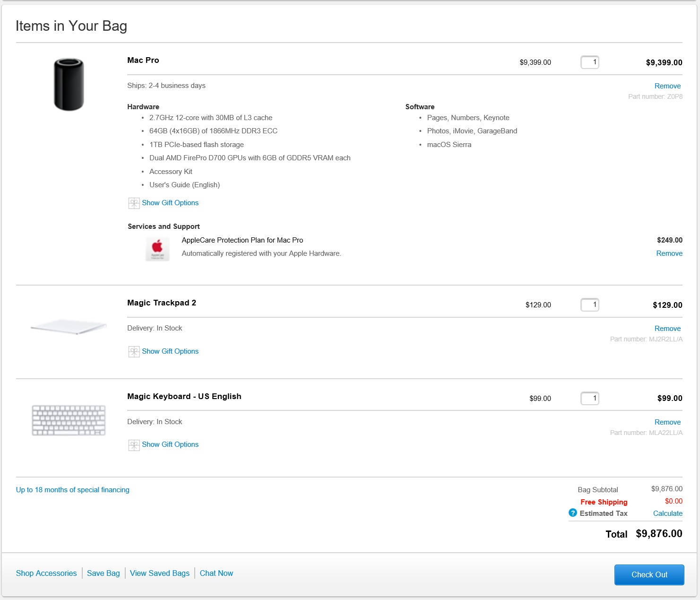Click the Part number: MLA22LL/A text

tap(646, 433)
